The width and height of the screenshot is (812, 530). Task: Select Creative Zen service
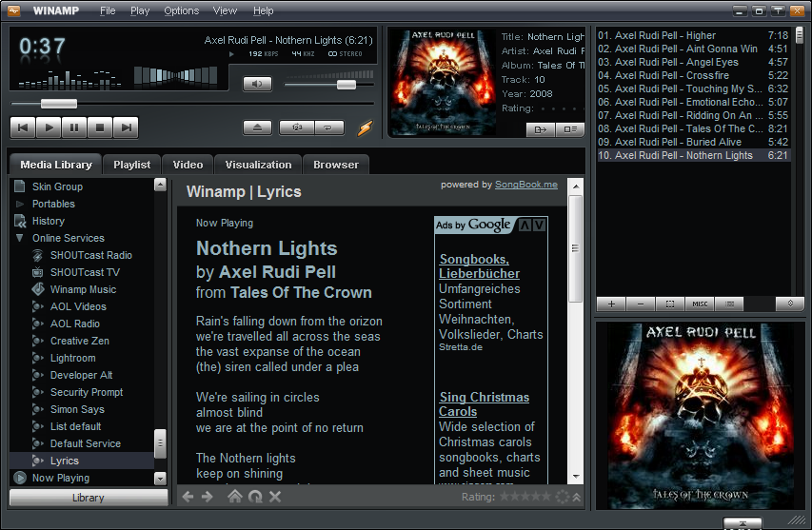(x=79, y=341)
